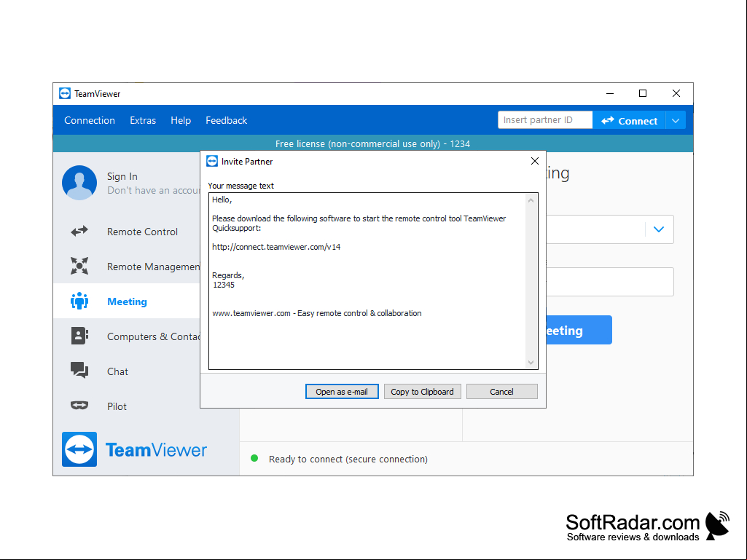
Task: Click the Computers & Contacts icon
Action: (x=79, y=336)
